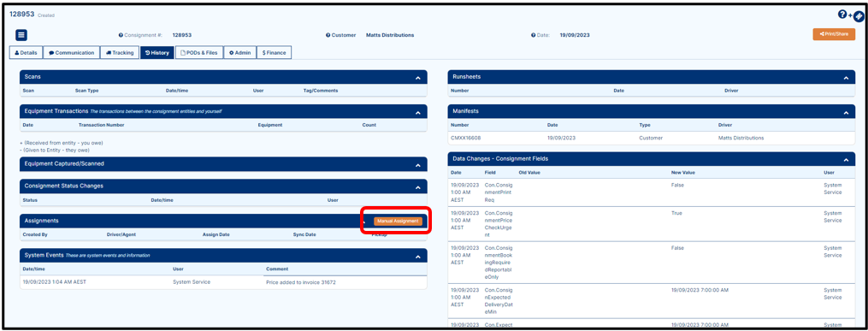
Task: Open the hamburger menu button
Action: pyautogui.click(x=21, y=35)
